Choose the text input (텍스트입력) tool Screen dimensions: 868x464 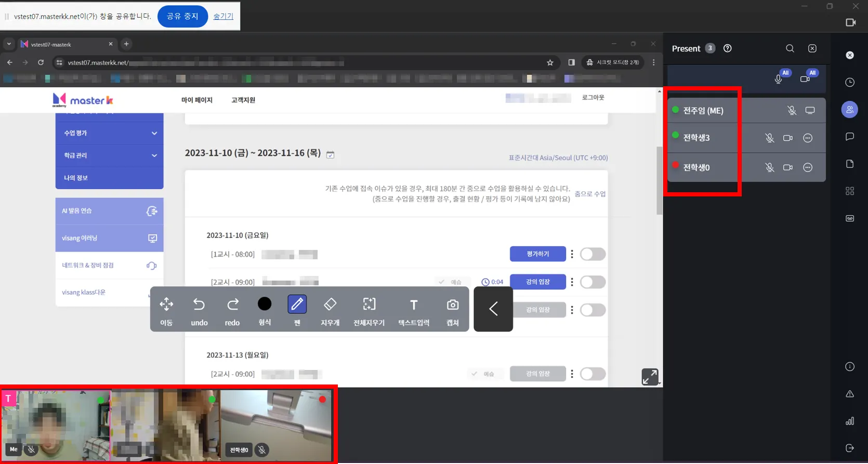(x=414, y=304)
